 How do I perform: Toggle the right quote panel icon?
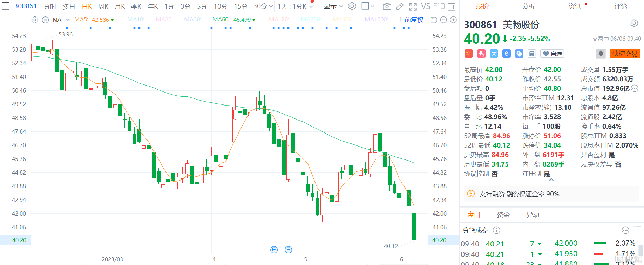click(x=452, y=6)
